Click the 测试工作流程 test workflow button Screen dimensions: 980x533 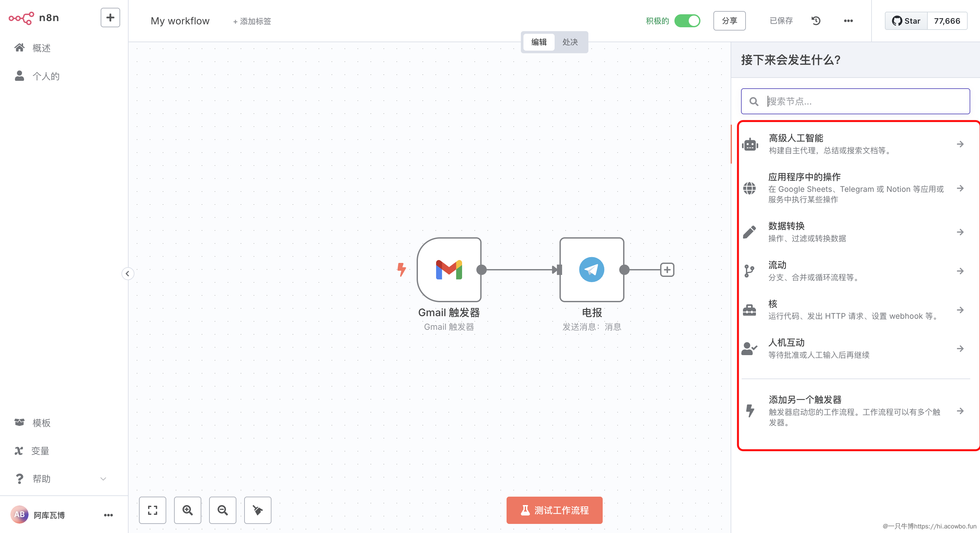[554, 510]
